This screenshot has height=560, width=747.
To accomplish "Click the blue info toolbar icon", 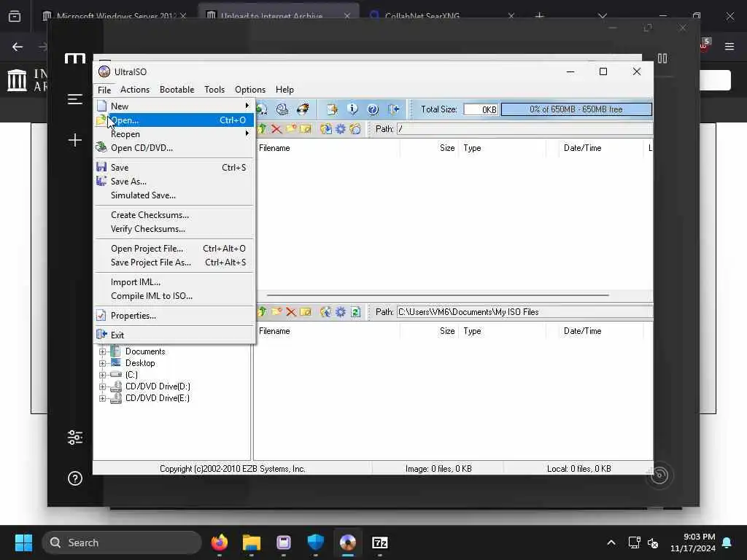I will click(x=352, y=109).
